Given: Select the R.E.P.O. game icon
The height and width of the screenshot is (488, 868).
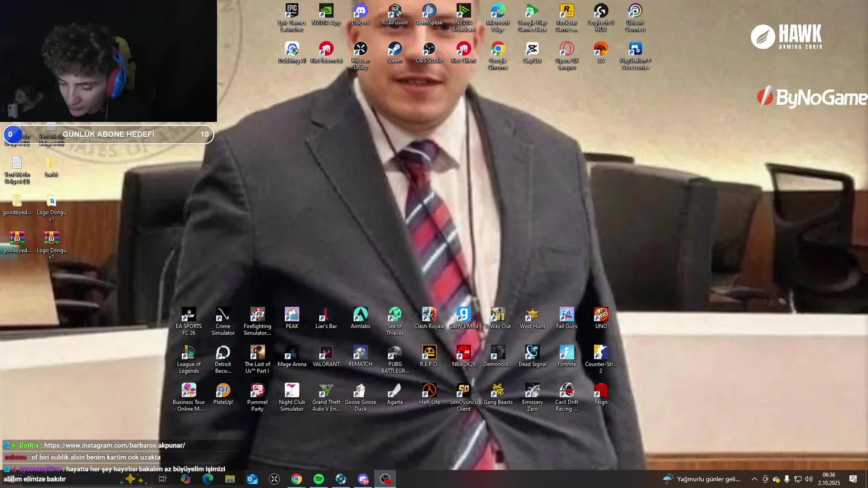Looking at the screenshot, I should tap(429, 357).
